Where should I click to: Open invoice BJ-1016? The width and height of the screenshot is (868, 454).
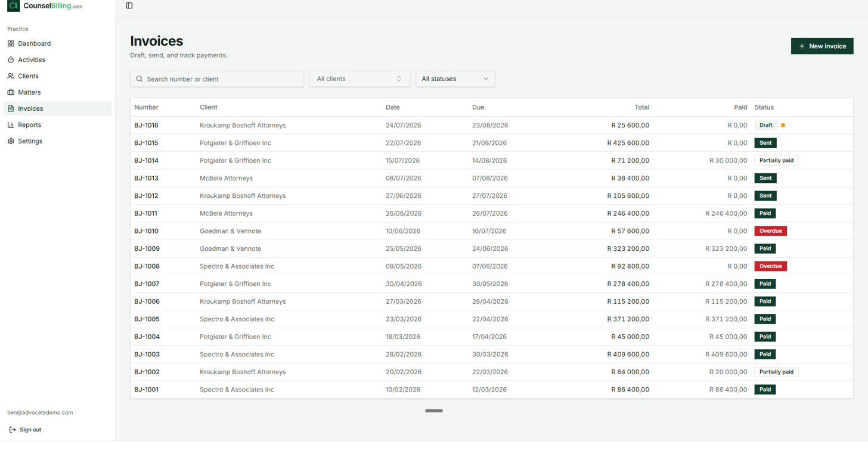point(146,125)
